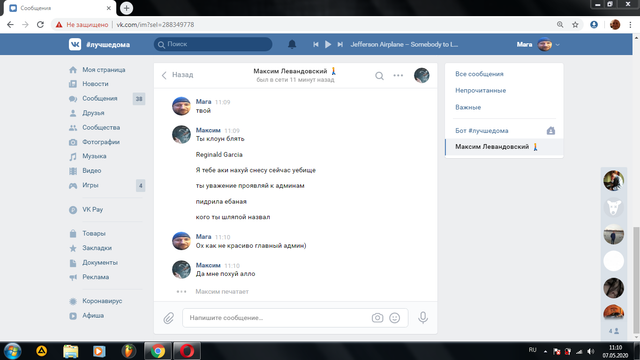Select message text Reginald Garcia
640x360 pixels.
pos(219,155)
